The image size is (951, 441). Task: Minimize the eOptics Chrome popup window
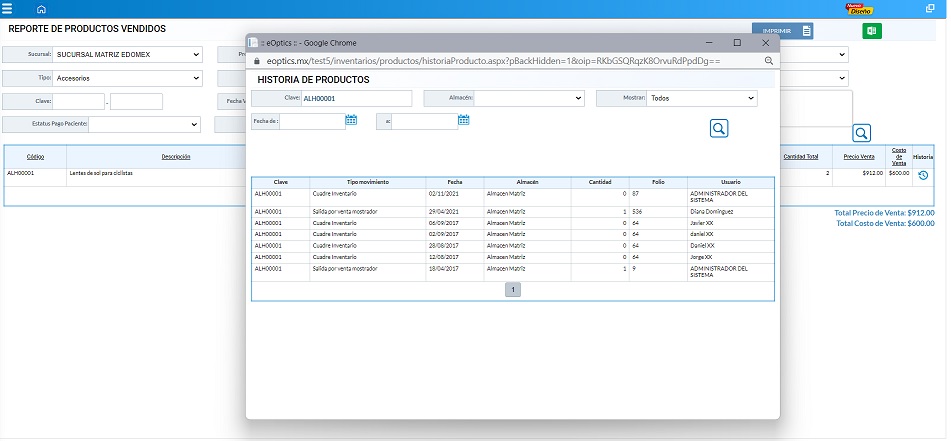coord(708,42)
